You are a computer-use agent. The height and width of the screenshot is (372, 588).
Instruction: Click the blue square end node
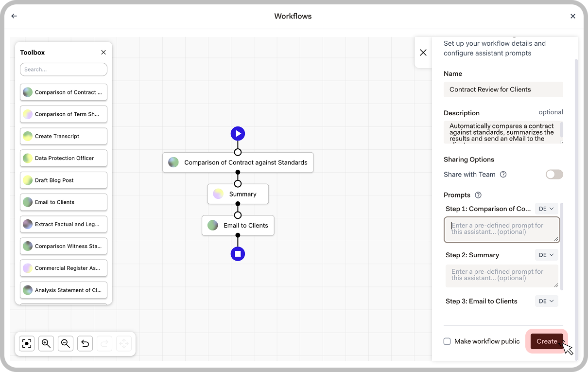(238, 253)
